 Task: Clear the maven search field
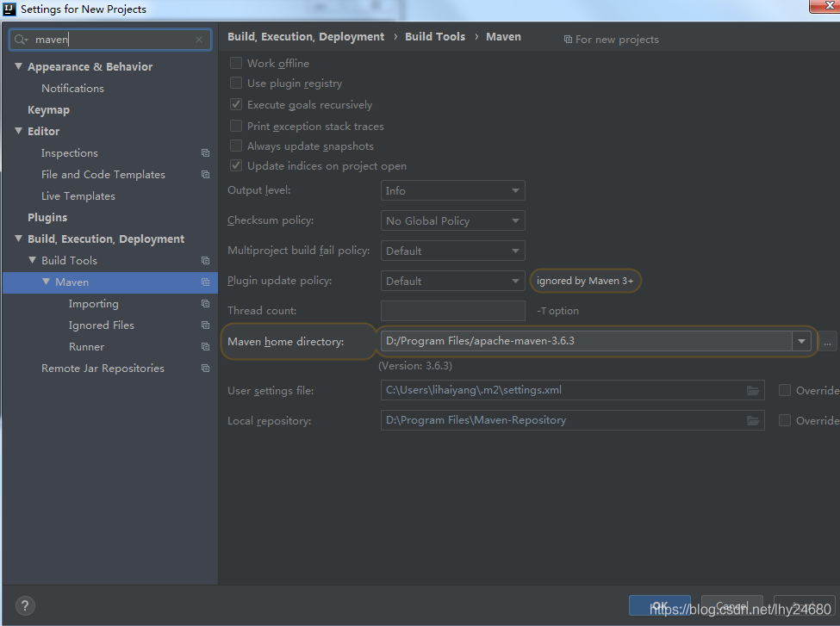pyautogui.click(x=199, y=40)
